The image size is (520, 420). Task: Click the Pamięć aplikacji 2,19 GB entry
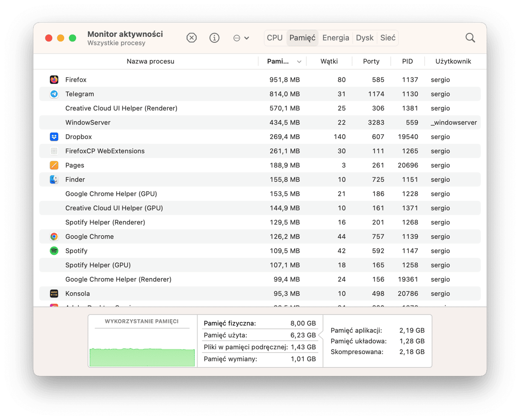click(x=378, y=330)
